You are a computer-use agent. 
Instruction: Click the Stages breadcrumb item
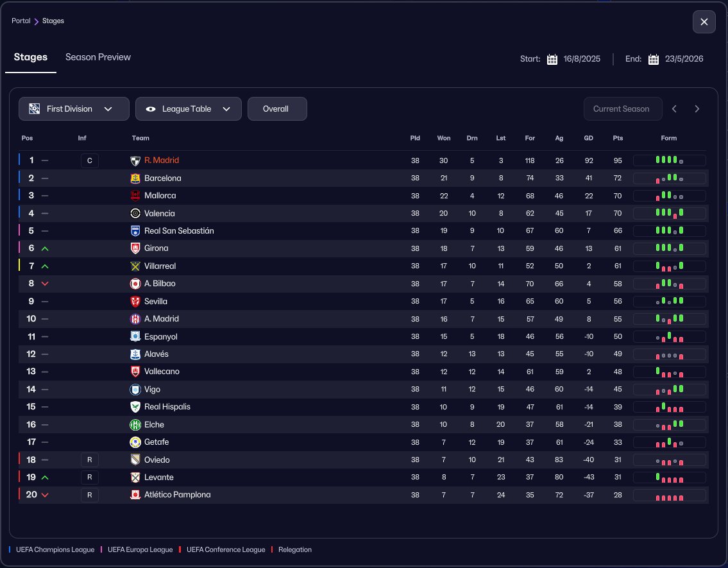53,21
